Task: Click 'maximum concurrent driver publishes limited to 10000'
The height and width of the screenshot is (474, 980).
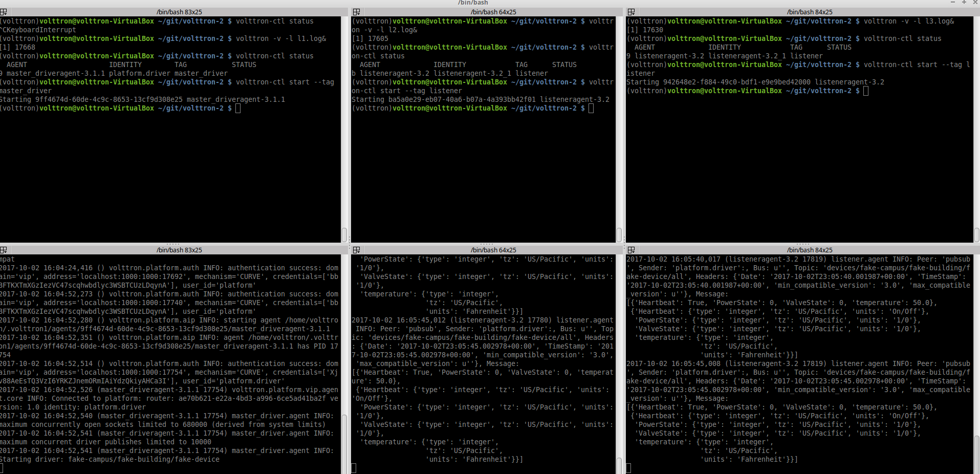Action: [105, 442]
